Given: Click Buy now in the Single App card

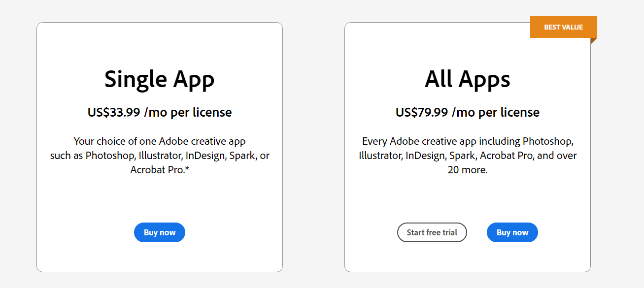Looking at the screenshot, I should coord(160,232).
